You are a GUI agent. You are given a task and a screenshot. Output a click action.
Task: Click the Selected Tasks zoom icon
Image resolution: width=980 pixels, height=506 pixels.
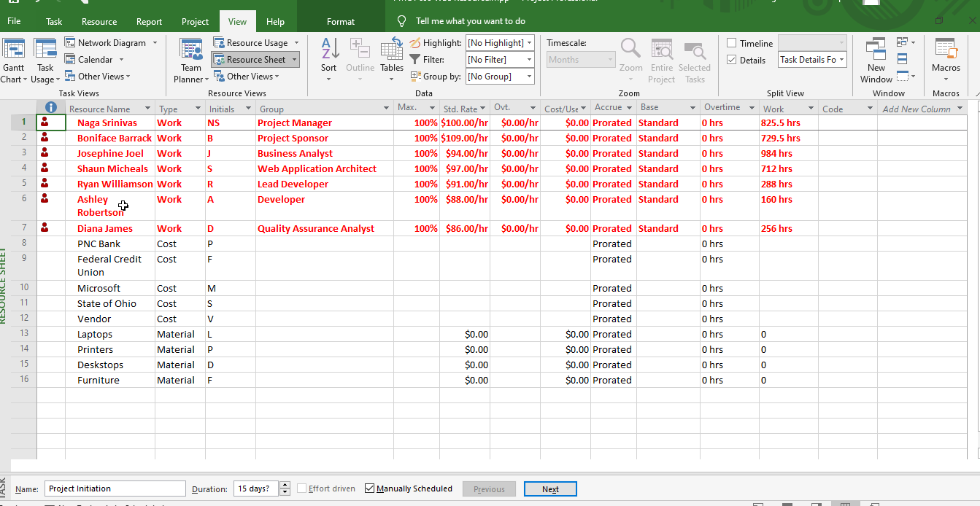pos(695,50)
